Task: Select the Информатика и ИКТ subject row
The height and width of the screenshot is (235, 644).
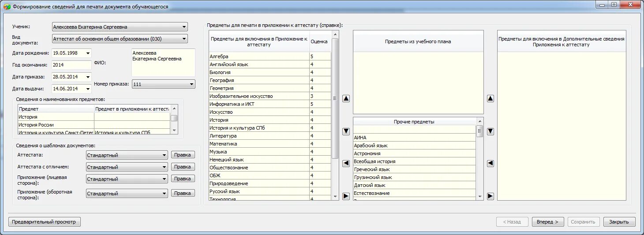Action: (270, 104)
